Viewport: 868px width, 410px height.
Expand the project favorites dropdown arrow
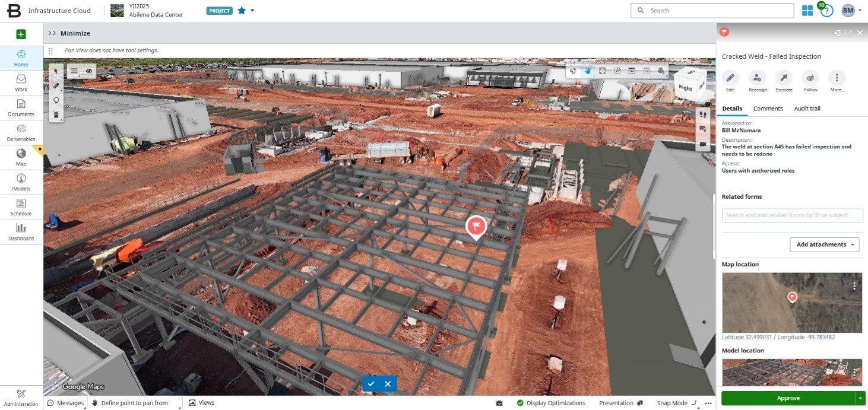pyautogui.click(x=252, y=11)
